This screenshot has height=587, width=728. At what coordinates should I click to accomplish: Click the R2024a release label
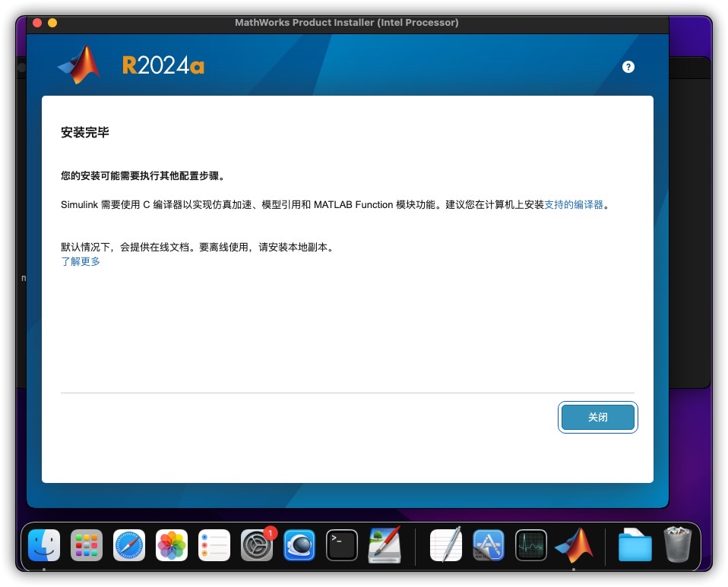(x=163, y=65)
